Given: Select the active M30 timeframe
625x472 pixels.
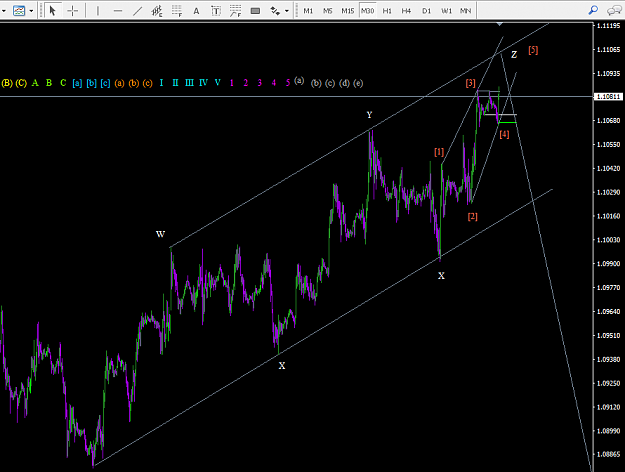Looking at the screenshot, I should 367,11.
